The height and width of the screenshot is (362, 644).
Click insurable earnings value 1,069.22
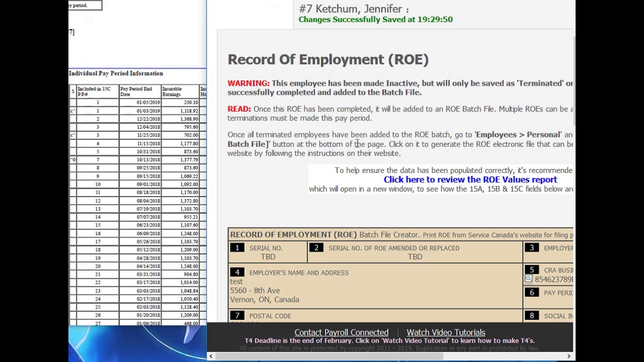click(189, 176)
